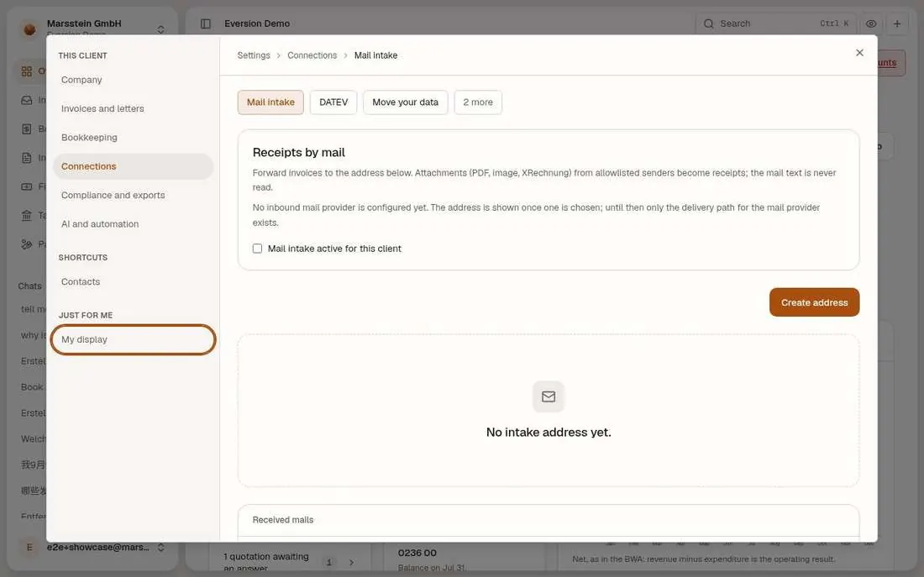The width and height of the screenshot is (924, 577).
Task: Click the Search field in the top bar
Action: click(775, 24)
